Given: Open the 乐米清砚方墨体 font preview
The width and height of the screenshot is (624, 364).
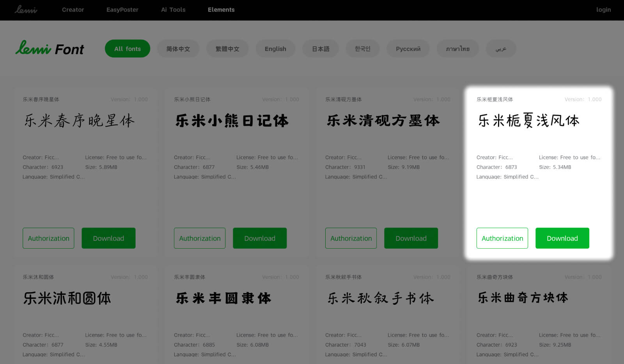Looking at the screenshot, I should pyautogui.click(x=383, y=120).
